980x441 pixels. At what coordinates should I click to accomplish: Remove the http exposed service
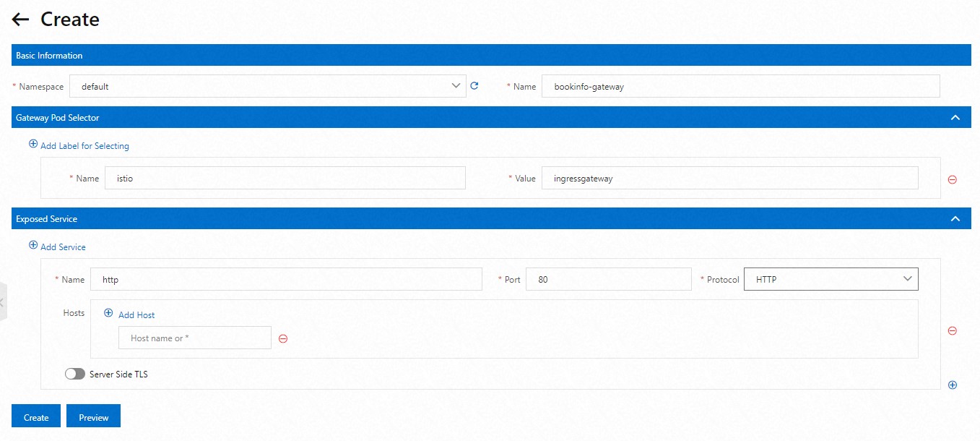[x=952, y=330]
